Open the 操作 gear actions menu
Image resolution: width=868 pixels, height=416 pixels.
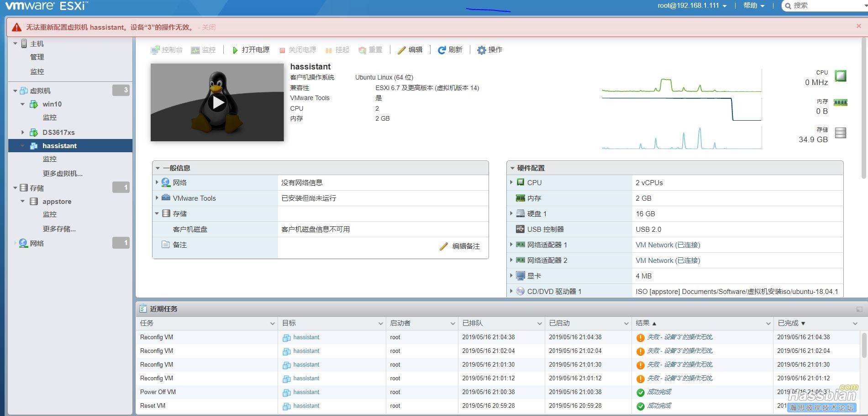490,50
